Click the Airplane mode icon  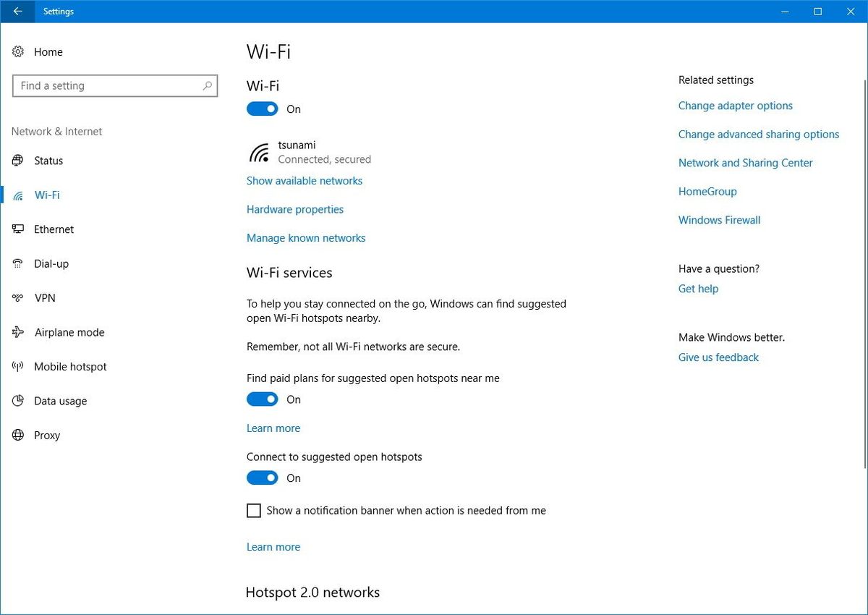(x=17, y=332)
